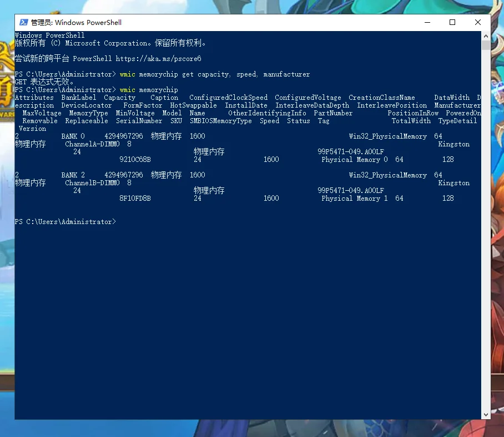504x437 pixels.
Task: Minimize the PowerShell window
Action: (x=427, y=22)
